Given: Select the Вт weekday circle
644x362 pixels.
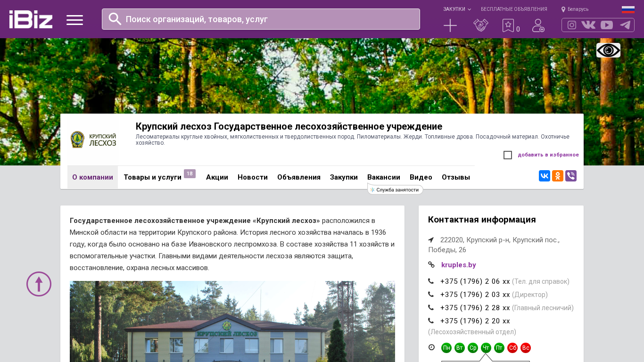Looking at the screenshot, I should click(x=460, y=348).
